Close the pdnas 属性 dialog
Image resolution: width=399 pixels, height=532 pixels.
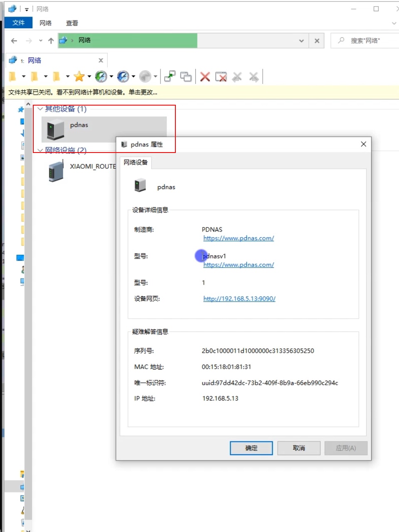click(x=364, y=144)
